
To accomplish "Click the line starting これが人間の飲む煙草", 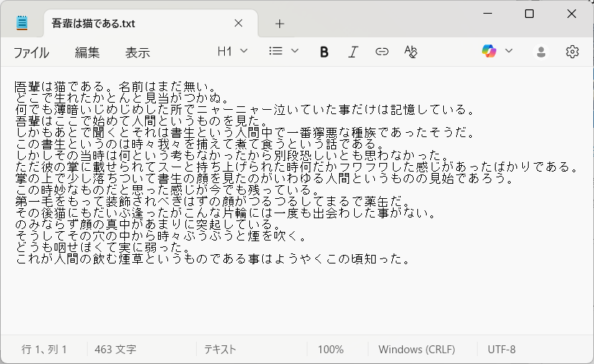I will tap(213, 258).
